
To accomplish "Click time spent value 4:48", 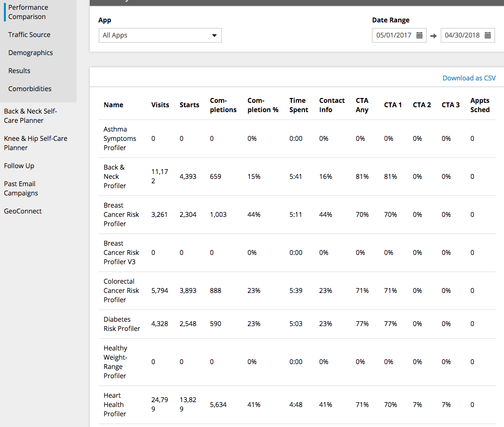I will coord(296,405).
